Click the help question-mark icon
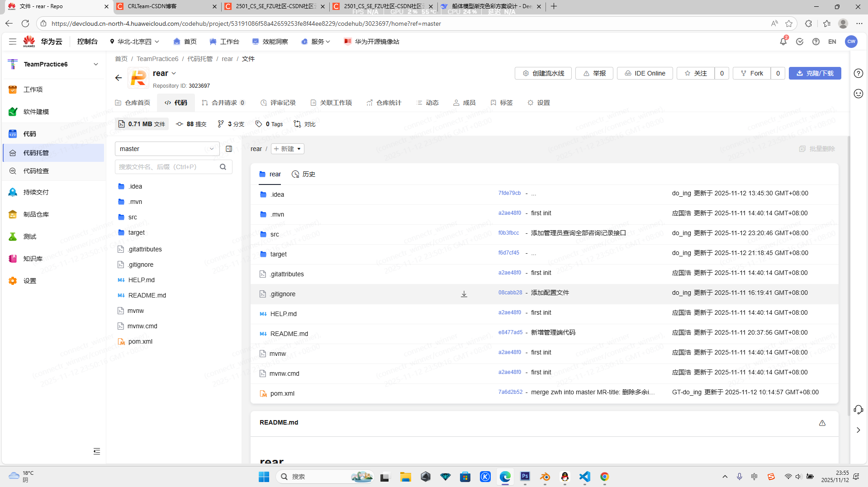868x487 pixels. click(816, 41)
